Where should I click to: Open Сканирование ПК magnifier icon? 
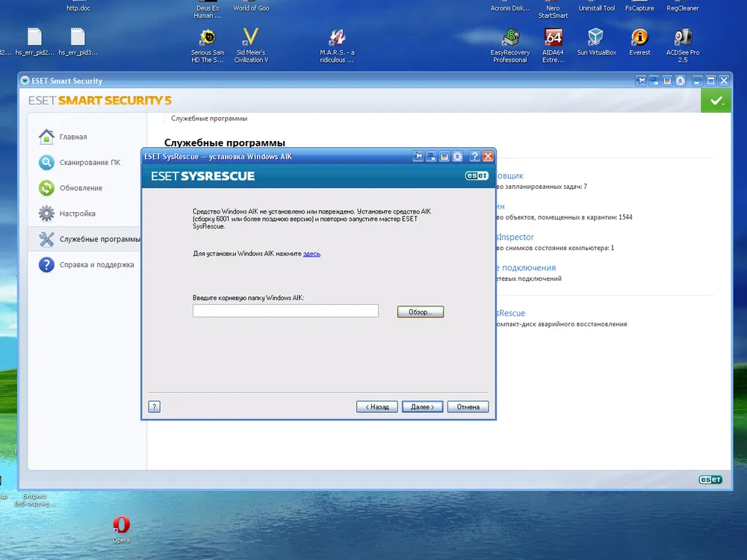(x=47, y=162)
